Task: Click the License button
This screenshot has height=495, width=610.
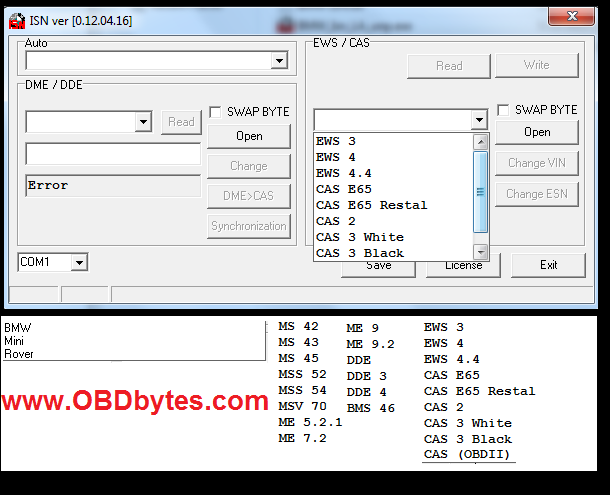Action: click(463, 266)
